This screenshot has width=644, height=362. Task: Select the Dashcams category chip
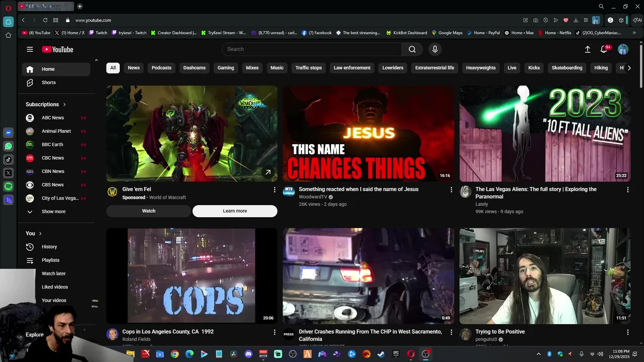194,68
